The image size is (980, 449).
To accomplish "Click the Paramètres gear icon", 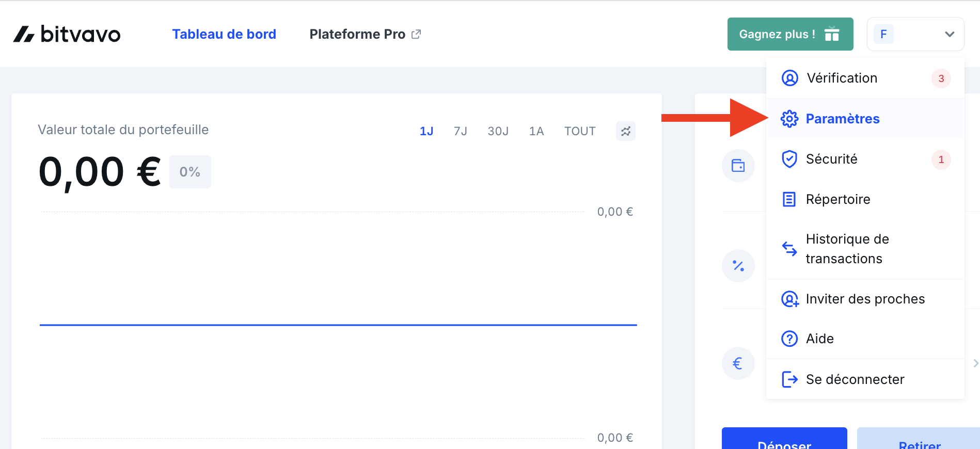I will (x=789, y=119).
